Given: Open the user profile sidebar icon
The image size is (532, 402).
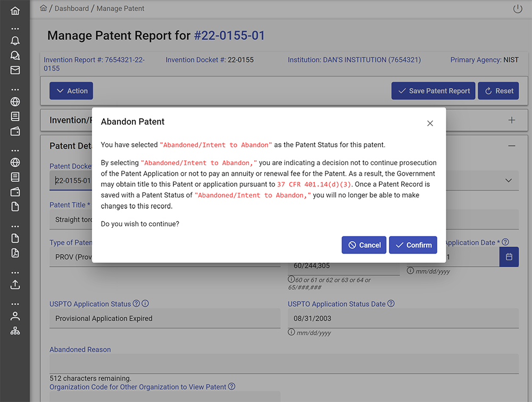Looking at the screenshot, I should coord(15,316).
